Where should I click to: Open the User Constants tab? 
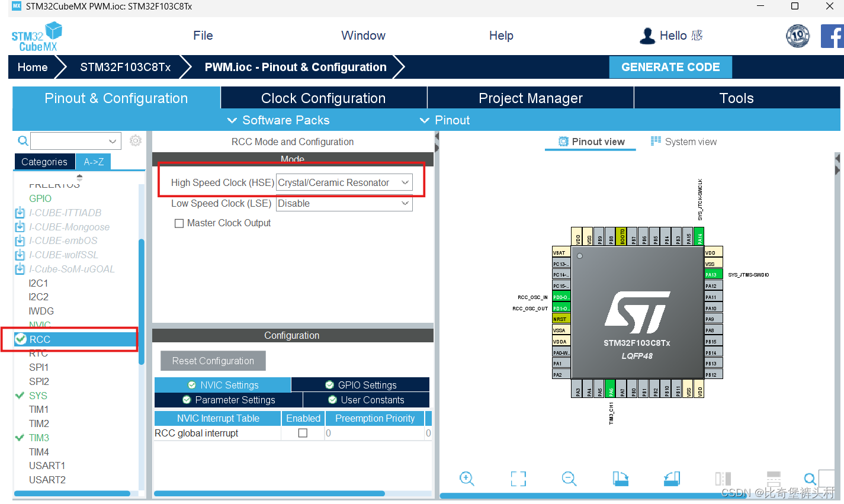(366, 400)
